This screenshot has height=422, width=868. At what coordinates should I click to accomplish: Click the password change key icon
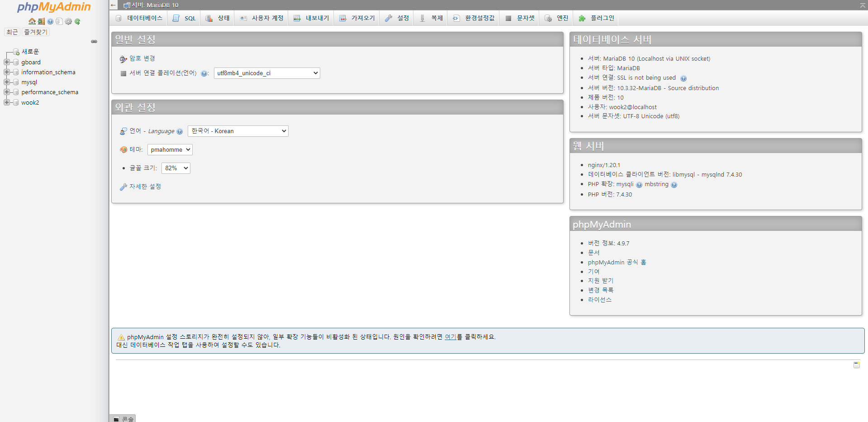pos(123,59)
